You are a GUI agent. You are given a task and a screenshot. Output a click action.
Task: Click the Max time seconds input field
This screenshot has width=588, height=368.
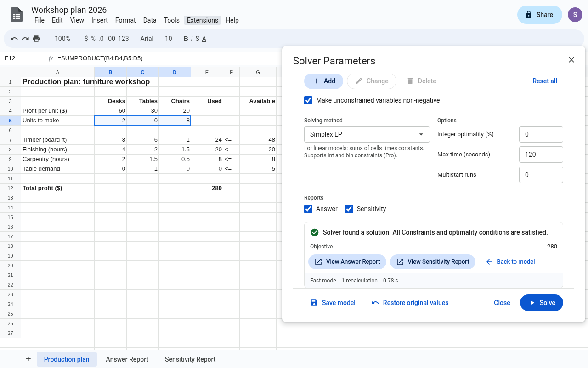tap(541, 155)
